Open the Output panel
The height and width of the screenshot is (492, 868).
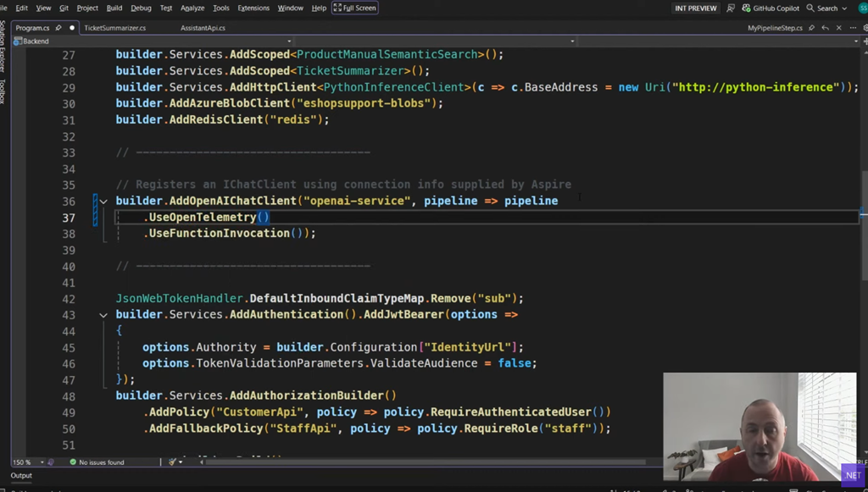coord(21,476)
